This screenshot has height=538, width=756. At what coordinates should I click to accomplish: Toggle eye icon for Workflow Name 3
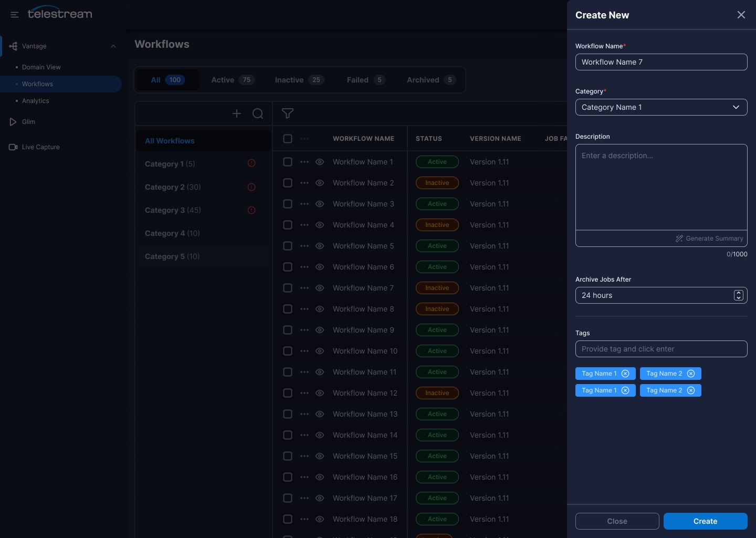coord(320,204)
